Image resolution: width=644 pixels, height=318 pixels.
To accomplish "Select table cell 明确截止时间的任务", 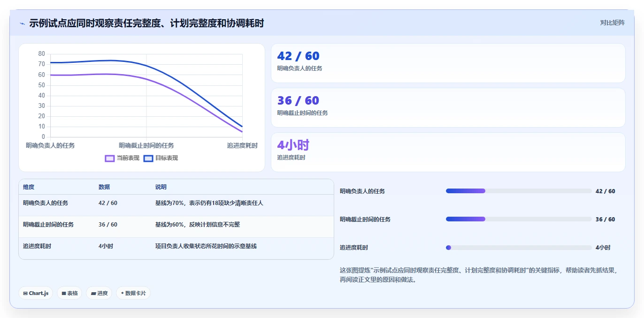I will pyautogui.click(x=48, y=225).
